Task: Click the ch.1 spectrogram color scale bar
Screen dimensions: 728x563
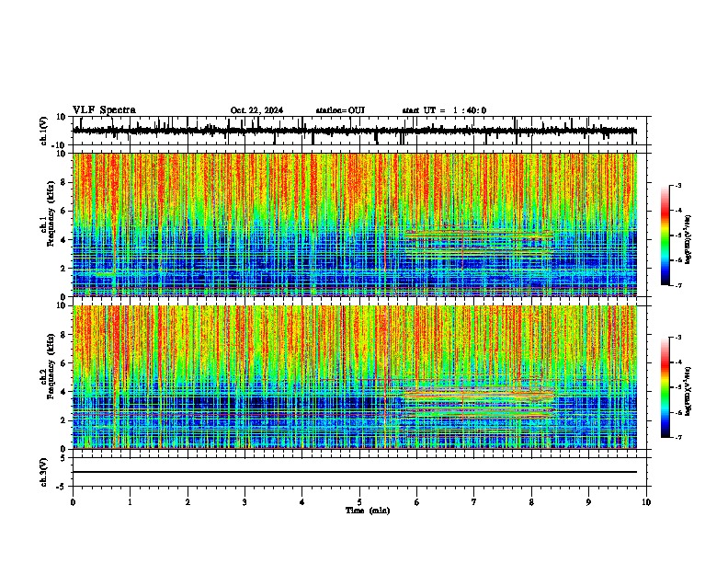Action: click(x=665, y=235)
